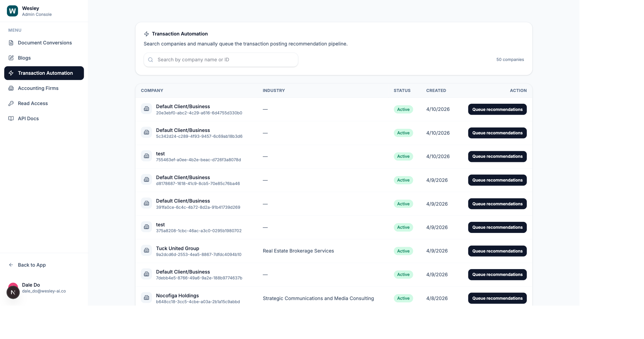Viewport: 644px width, 339px height.
Task: Click the lightning icon beside Transaction Automation heading
Action: [x=146, y=34]
